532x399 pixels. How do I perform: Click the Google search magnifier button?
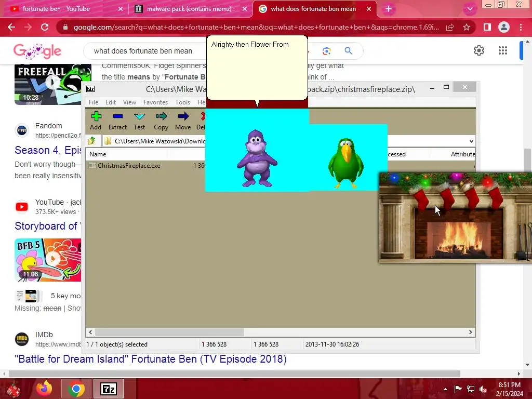(349, 51)
